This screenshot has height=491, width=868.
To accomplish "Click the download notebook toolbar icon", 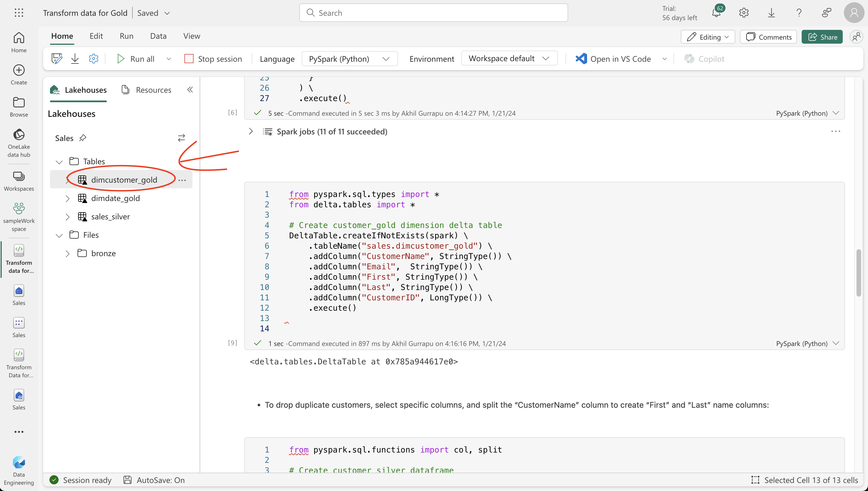I will (75, 59).
